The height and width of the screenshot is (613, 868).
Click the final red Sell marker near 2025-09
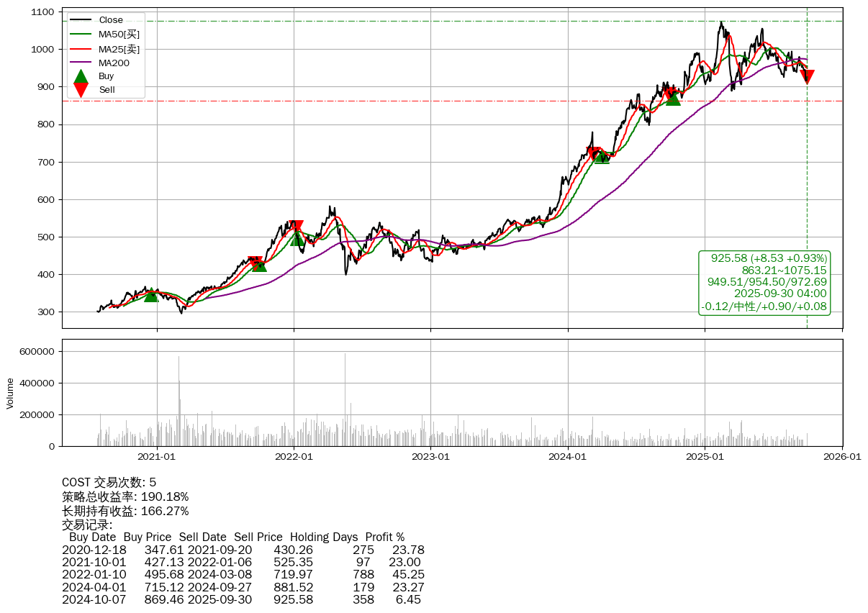coord(807,77)
